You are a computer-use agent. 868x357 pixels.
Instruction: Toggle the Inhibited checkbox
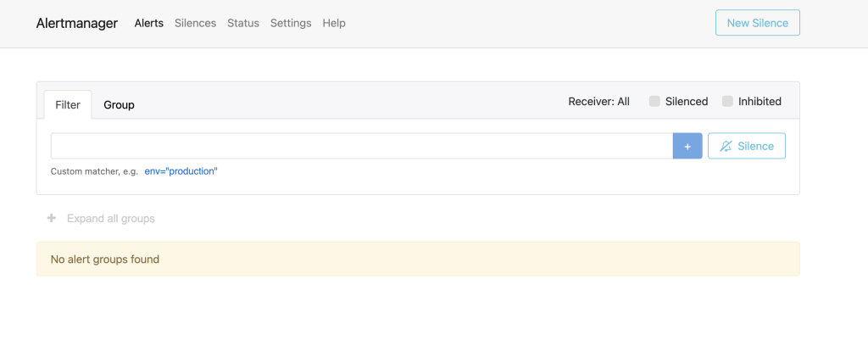(x=727, y=101)
